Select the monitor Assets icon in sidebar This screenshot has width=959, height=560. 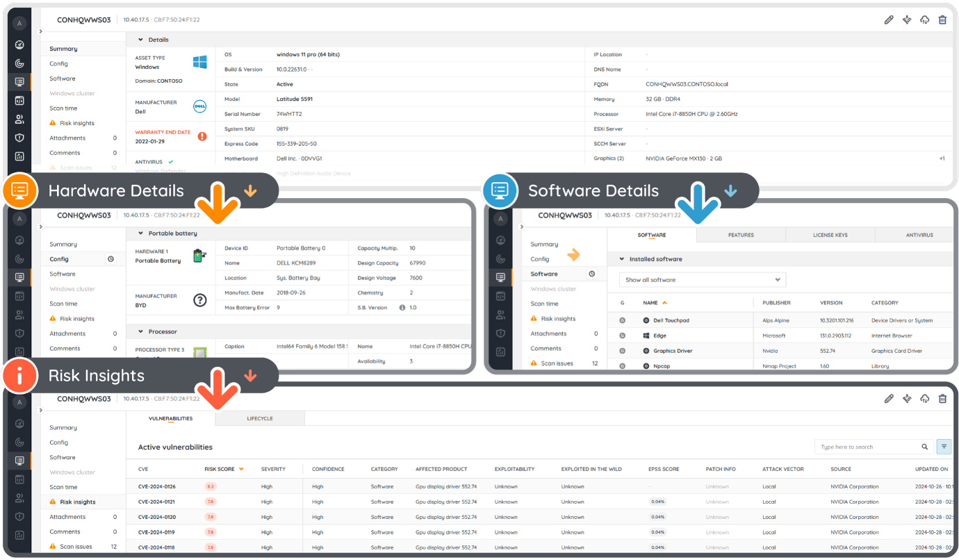19,81
